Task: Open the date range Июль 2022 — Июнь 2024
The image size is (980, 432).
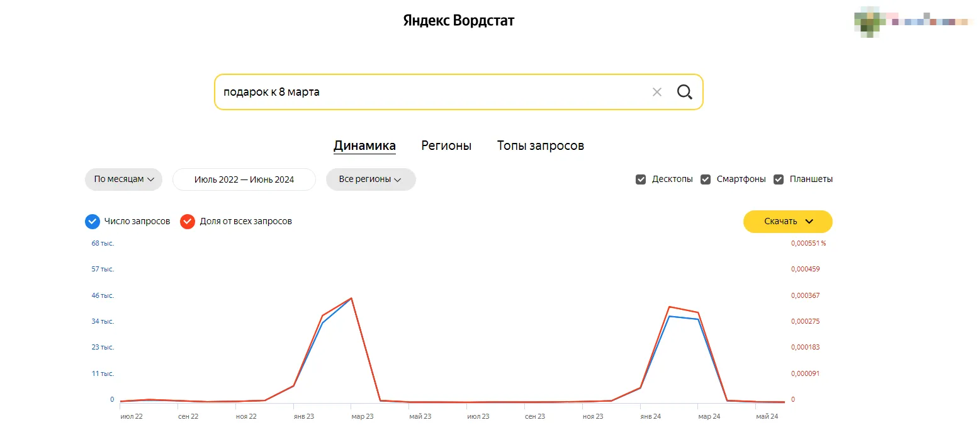Action: (x=244, y=179)
